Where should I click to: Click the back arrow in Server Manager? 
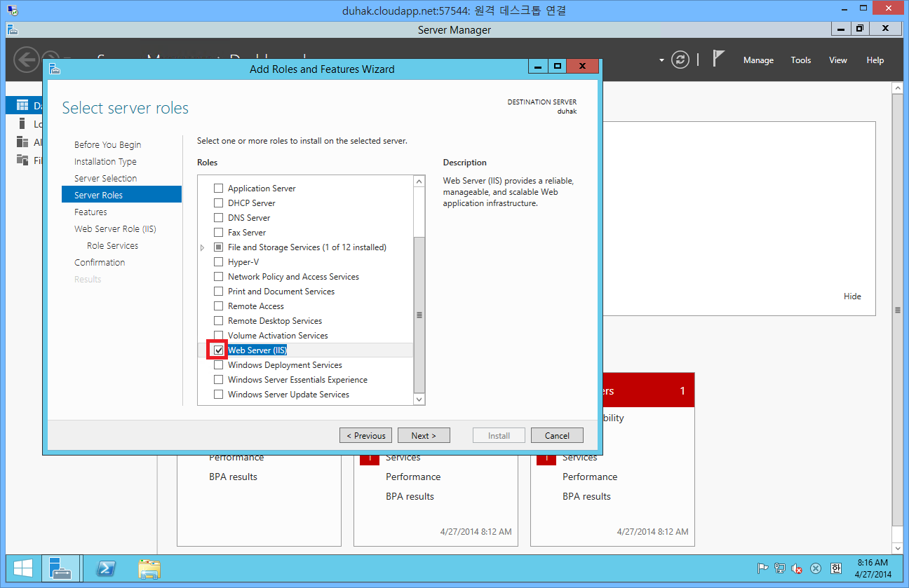click(27, 60)
